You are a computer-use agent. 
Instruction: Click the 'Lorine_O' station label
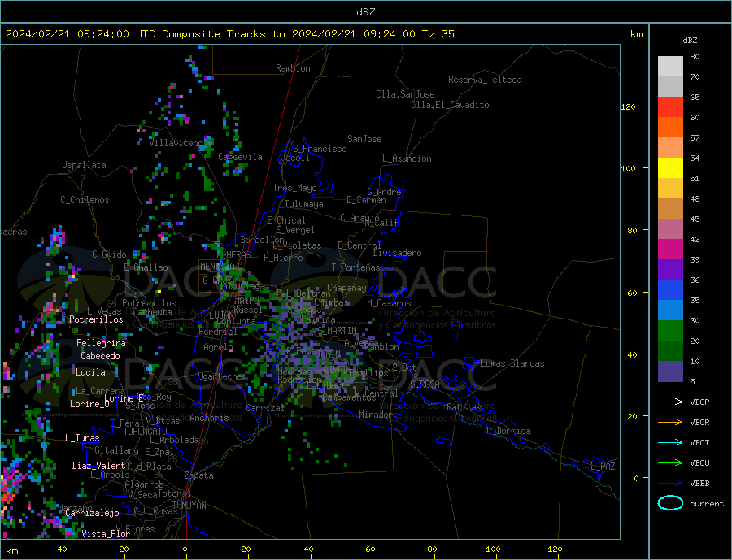[x=89, y=404]
